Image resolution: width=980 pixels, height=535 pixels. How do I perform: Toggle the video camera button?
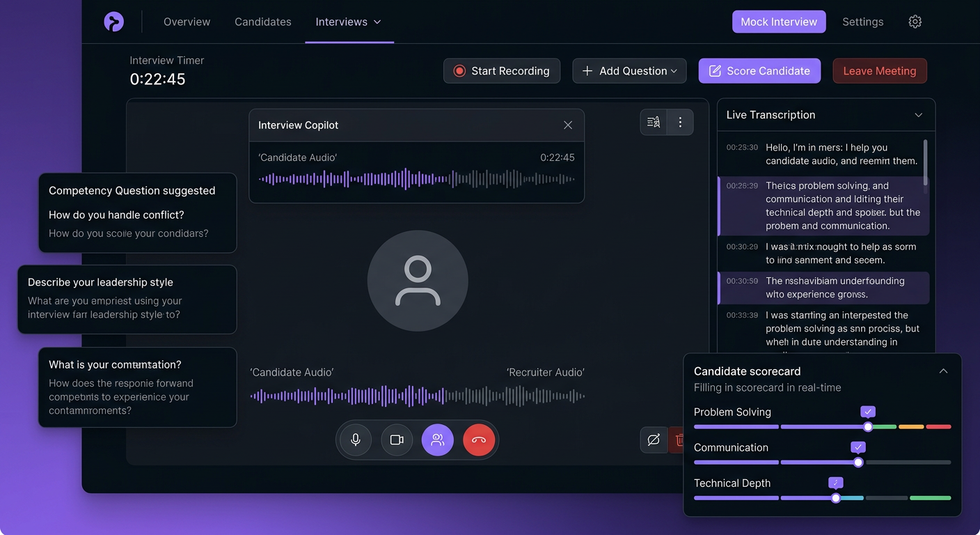(x=397, y=440)
